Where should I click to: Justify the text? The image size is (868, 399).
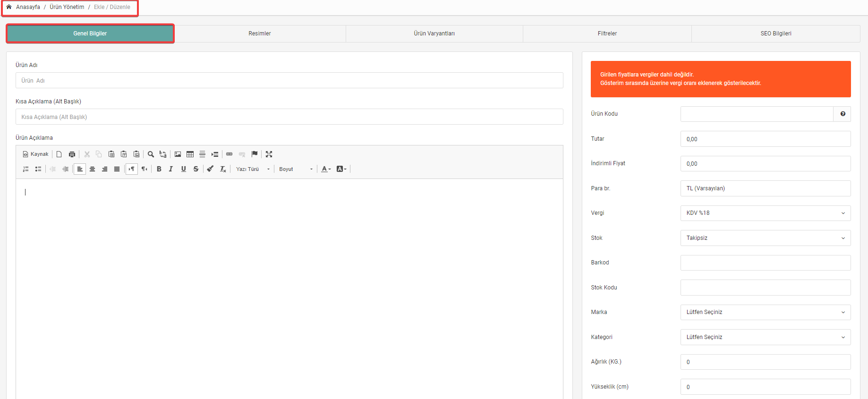[x=117, y=169]
